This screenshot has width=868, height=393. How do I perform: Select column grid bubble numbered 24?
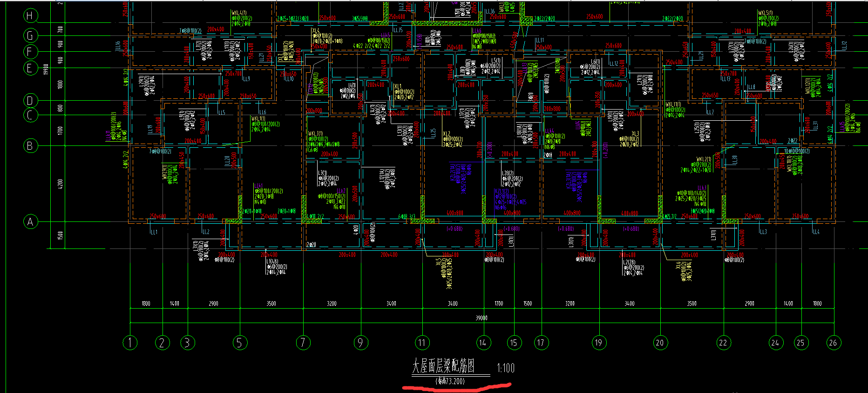pos(776,343)
